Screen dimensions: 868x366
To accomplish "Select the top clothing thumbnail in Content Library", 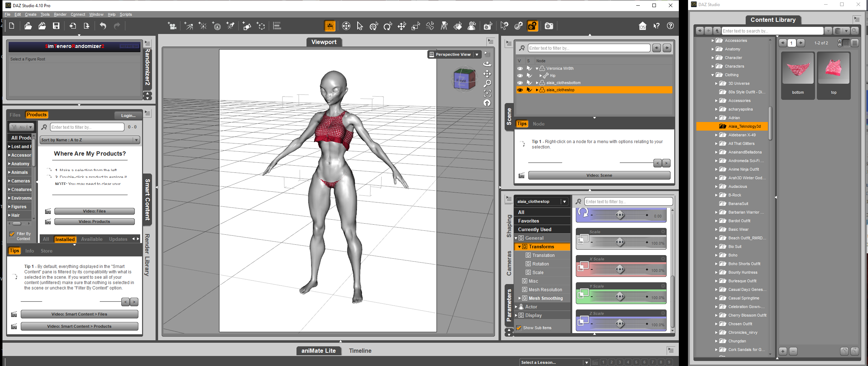I will 834,75.
